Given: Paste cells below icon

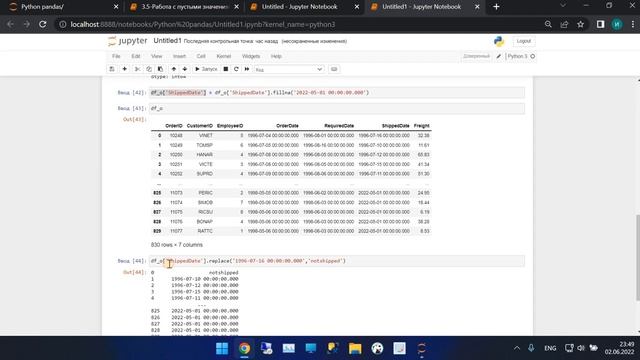Looking at the screenshot, I should coord(160,69).
